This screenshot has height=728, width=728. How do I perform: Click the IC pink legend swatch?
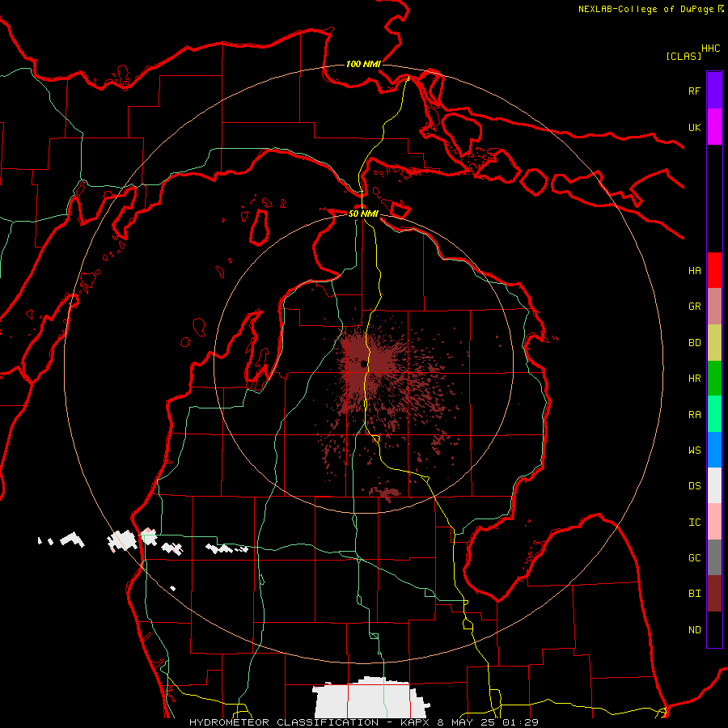pyautogui.click(x=714, y=522)
